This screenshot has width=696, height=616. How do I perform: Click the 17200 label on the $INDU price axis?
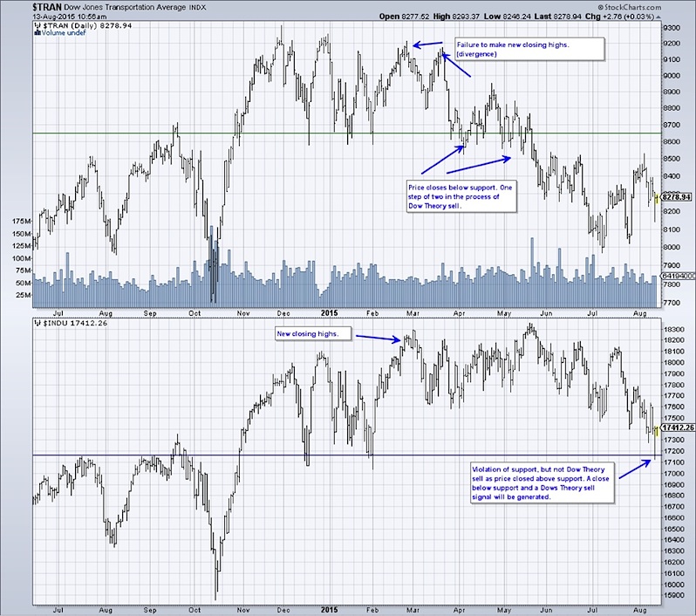click(x=673, y=451)
